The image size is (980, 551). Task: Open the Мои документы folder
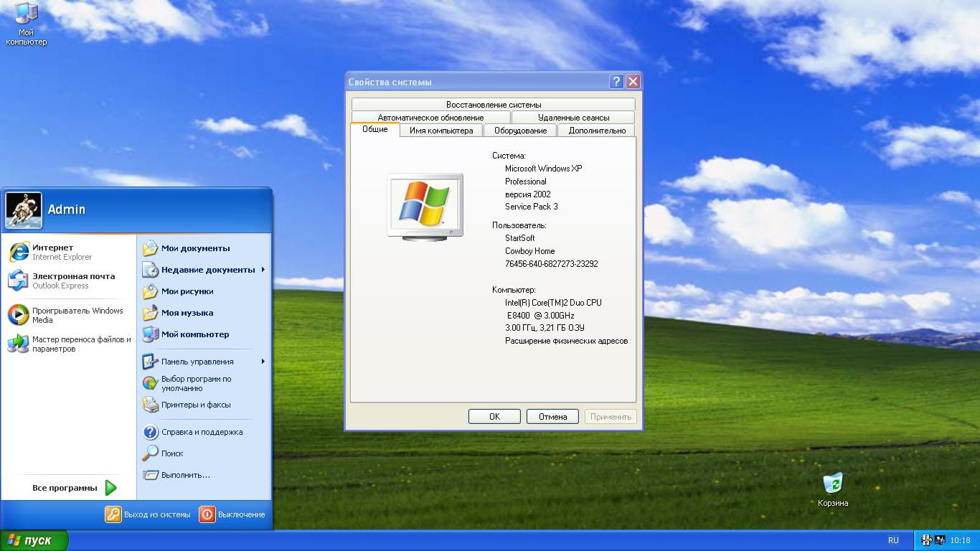187,248
